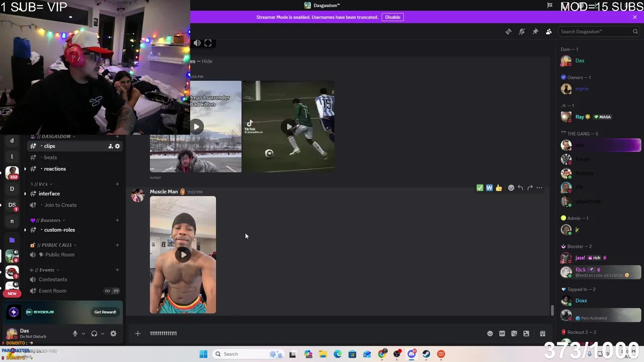Add a channel to PUBLIC CALLS category
The height and width of the screenshot is (362, 644).
point(117,245)
